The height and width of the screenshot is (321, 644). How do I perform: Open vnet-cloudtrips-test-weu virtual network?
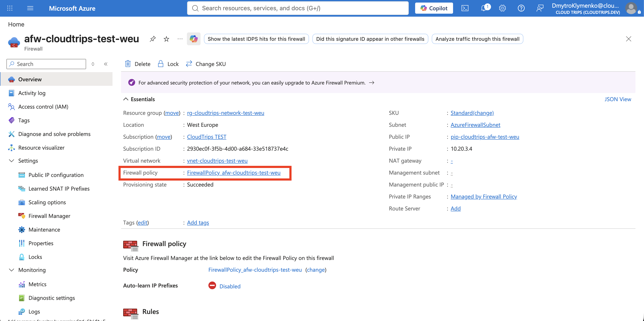coord(217,161)
